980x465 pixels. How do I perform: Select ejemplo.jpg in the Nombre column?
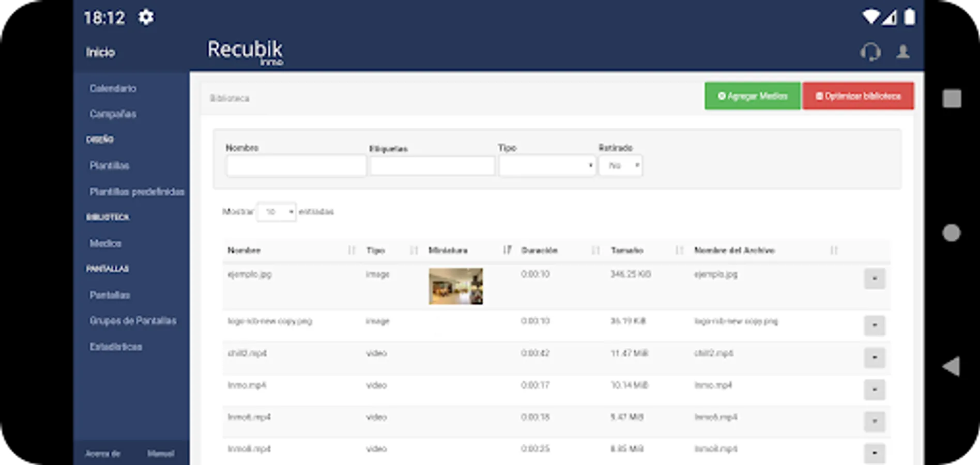pyautogui.click(x=249, y=274)
